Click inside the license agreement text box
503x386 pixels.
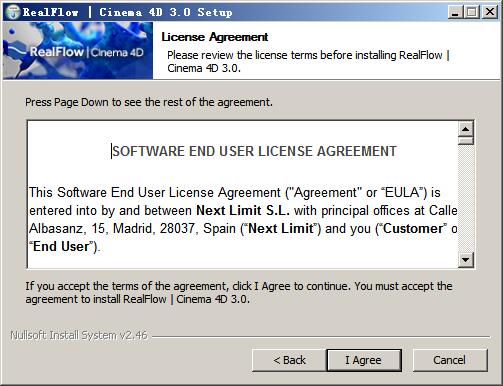(x=243, y=195)
